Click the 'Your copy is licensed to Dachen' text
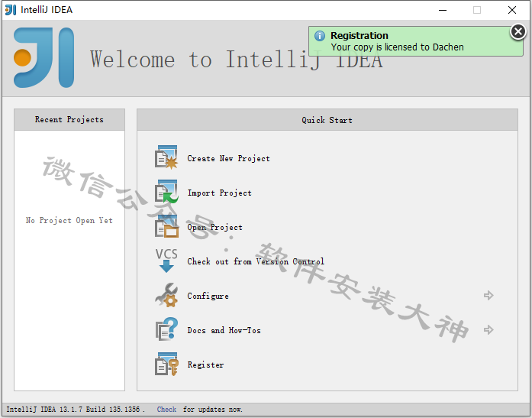Viewport: 532px width, 418px height. pyautogui.click(x=398, y=47)
